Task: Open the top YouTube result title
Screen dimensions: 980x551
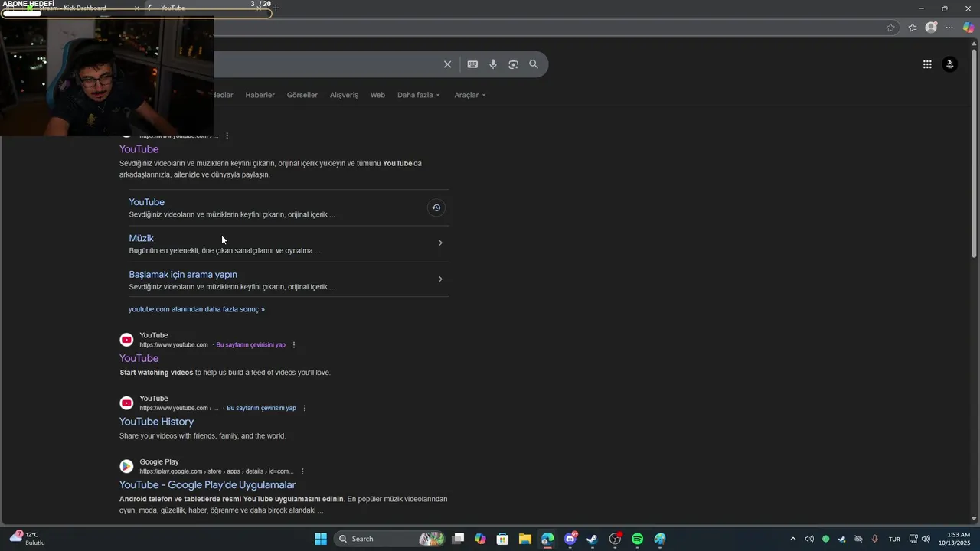Action: pyautogui.click(x=139, y=149)
